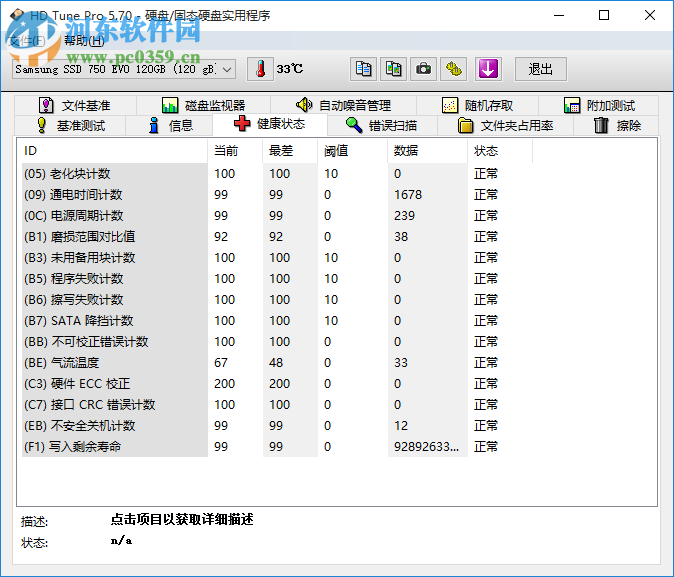Switch to the 文件基准 tab
674x577 pixels.
click(x=75, y=105)
